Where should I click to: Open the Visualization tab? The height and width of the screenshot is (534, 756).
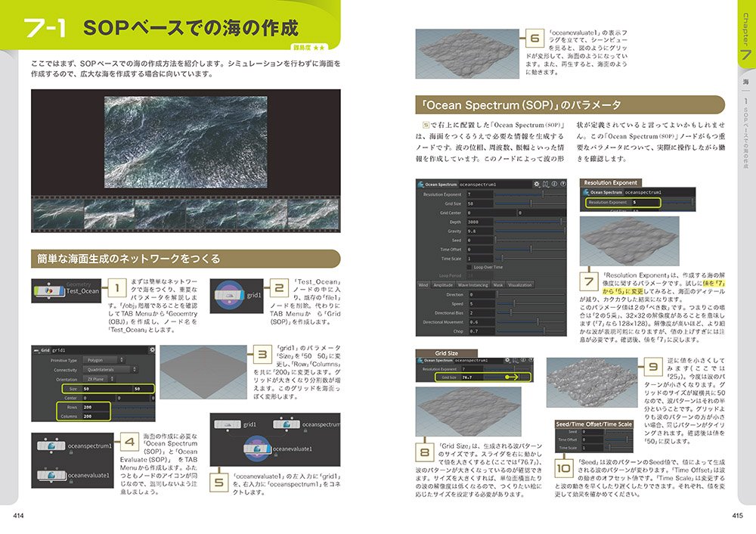tap(520, 285)
